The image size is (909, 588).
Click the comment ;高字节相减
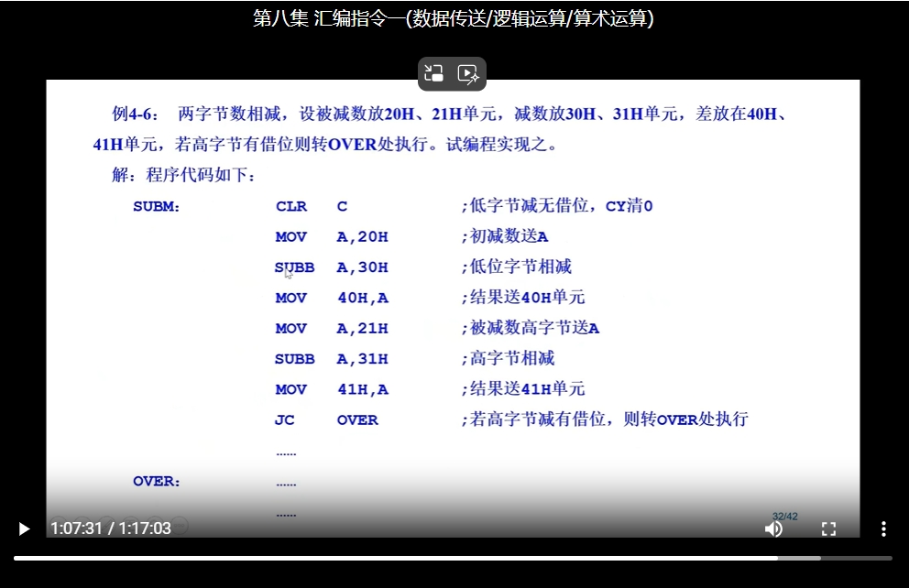(x=508, y=359)
